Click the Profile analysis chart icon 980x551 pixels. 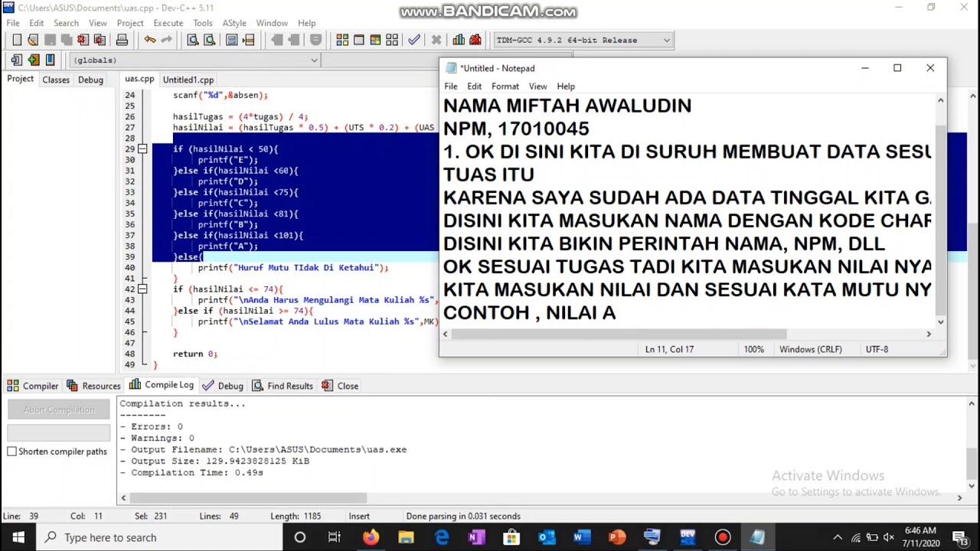(458, 40)
